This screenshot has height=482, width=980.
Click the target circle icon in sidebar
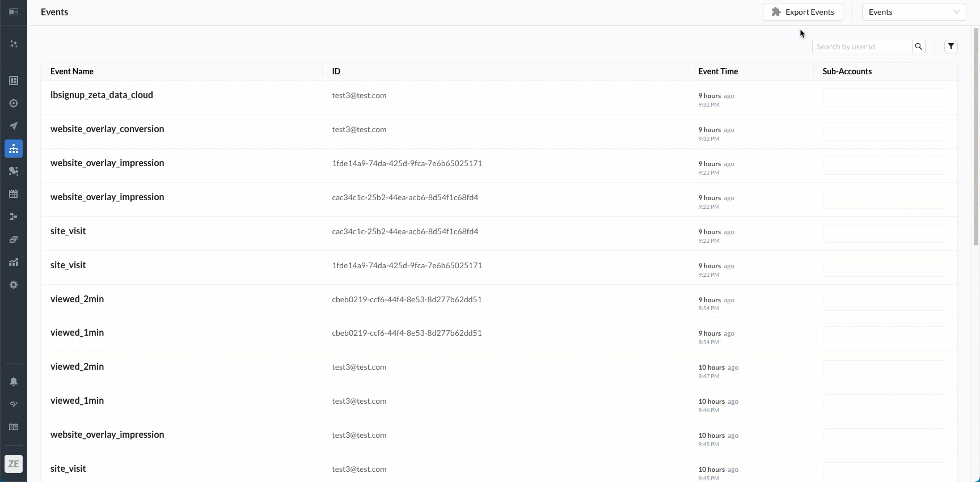pyautogui.click(x=14, y=103)
